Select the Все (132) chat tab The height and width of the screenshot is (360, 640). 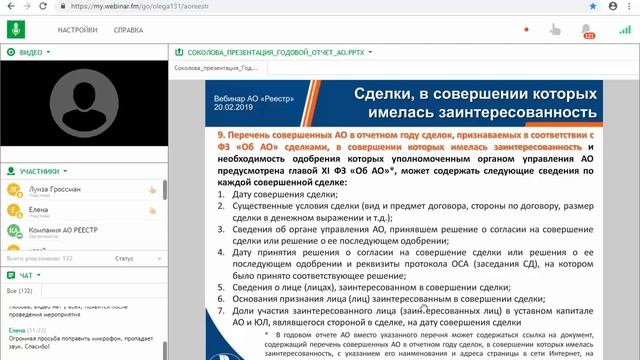tap(20, 291)
